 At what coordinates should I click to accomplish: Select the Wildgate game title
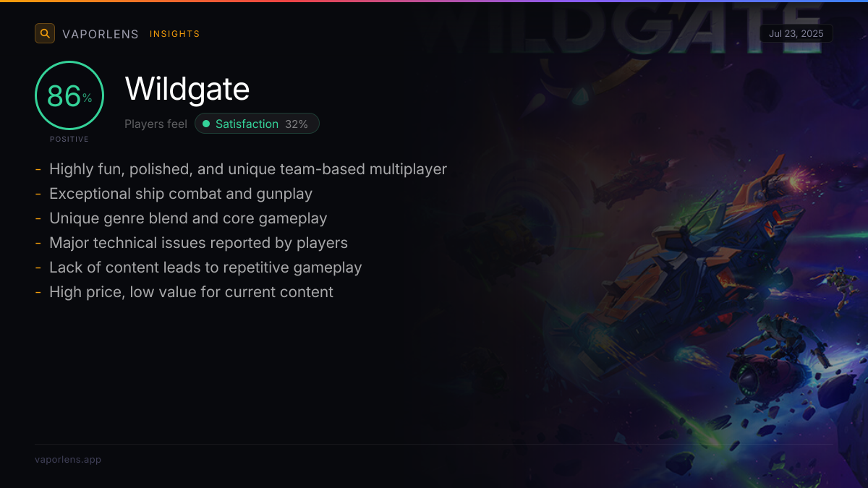(187, 89)
